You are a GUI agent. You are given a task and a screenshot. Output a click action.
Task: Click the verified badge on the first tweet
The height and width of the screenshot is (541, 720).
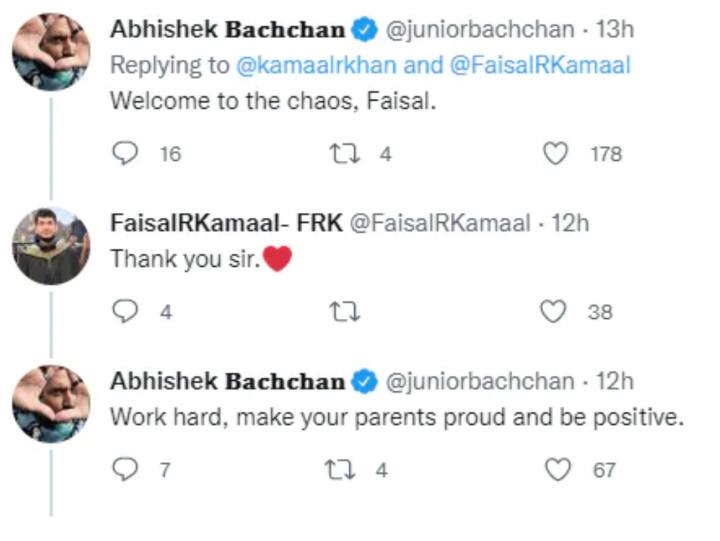point(365,31)
